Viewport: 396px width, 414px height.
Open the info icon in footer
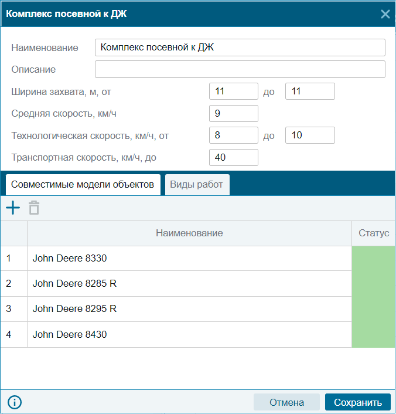[x=14, y=402]
